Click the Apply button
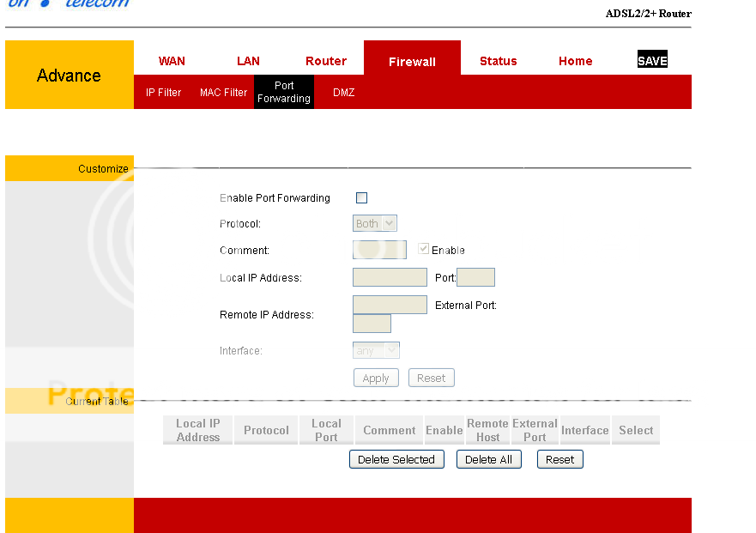Viewport: 756px width, 533px height. point(376,378)
